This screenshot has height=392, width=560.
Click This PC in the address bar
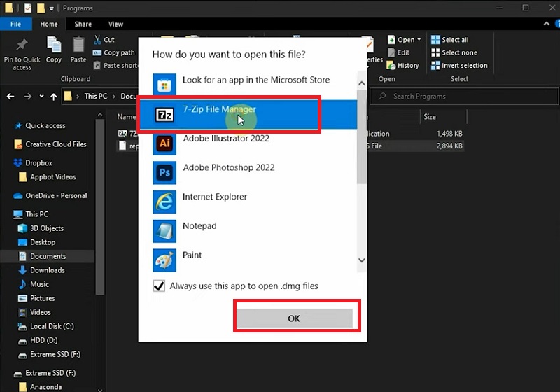[96, 96]
